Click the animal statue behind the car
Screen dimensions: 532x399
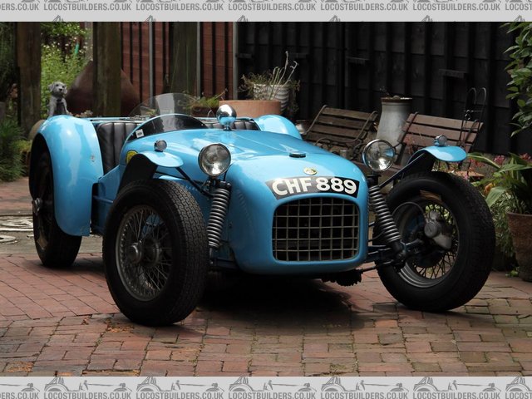click(57, 99)
